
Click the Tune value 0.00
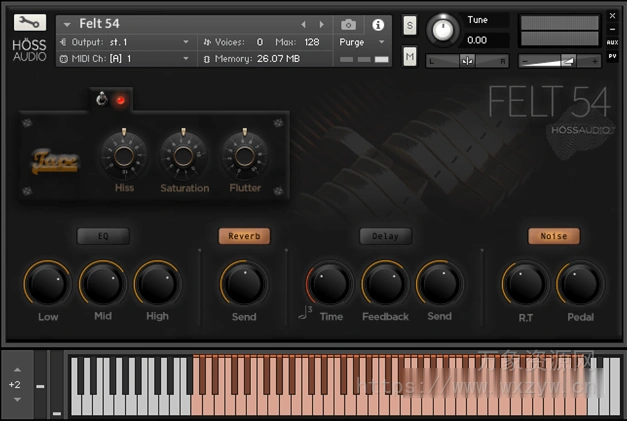(477, 40)
